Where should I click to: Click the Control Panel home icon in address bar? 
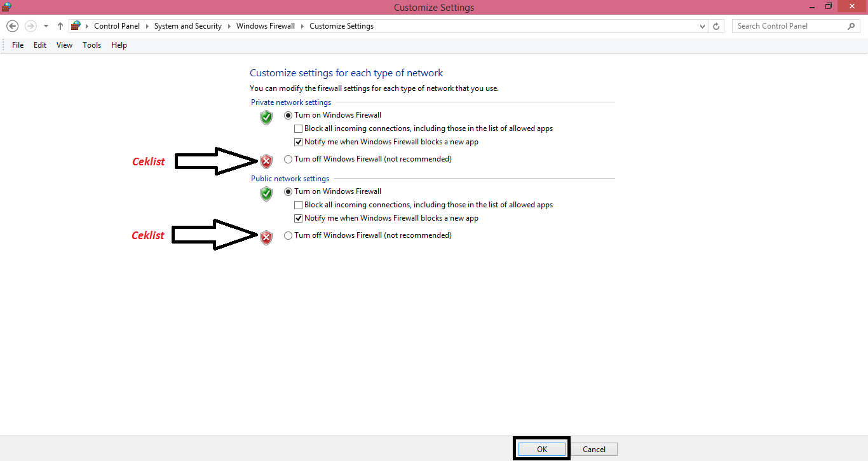click(76, 25)
